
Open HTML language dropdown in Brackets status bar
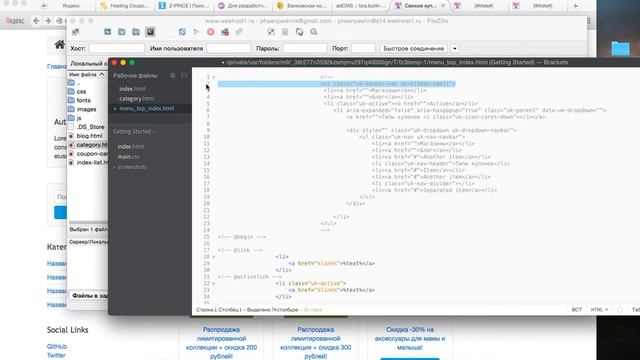[x=599, y=310]
